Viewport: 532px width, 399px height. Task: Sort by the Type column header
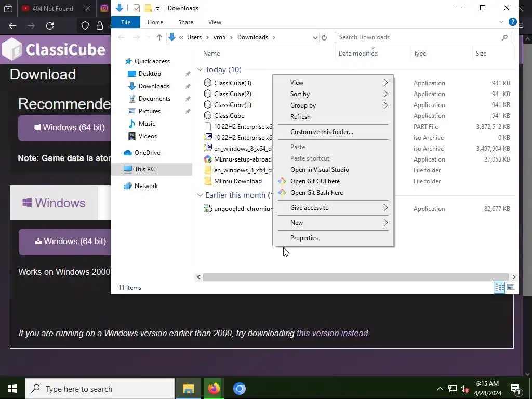tap(420, 54)
